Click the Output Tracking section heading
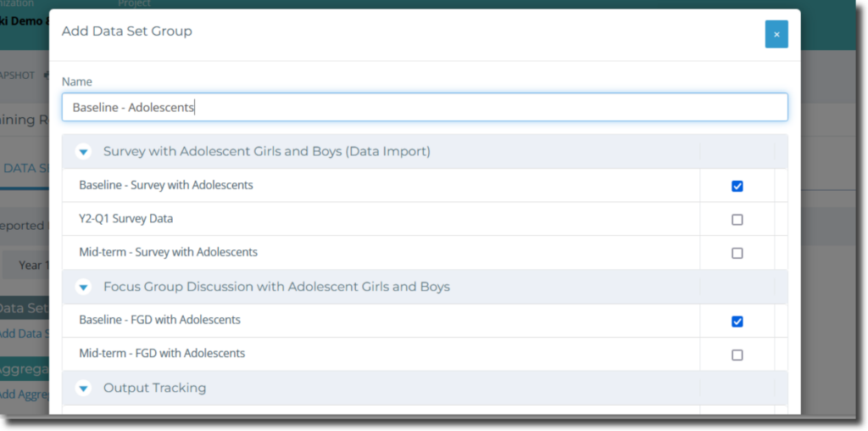 click(155, 388)
